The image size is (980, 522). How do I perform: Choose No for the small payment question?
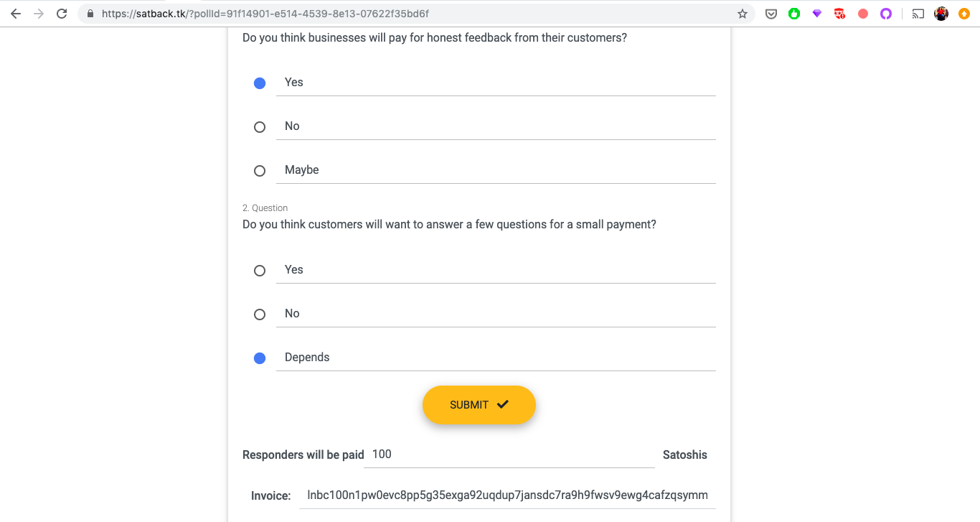(260, 314)
